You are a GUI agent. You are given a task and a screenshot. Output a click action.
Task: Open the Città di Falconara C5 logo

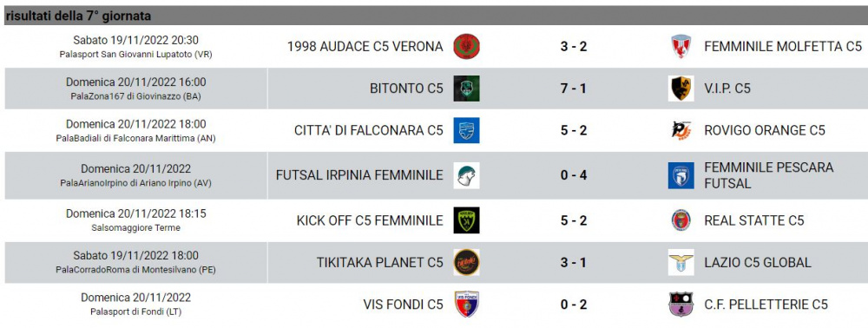pos(466,130)
